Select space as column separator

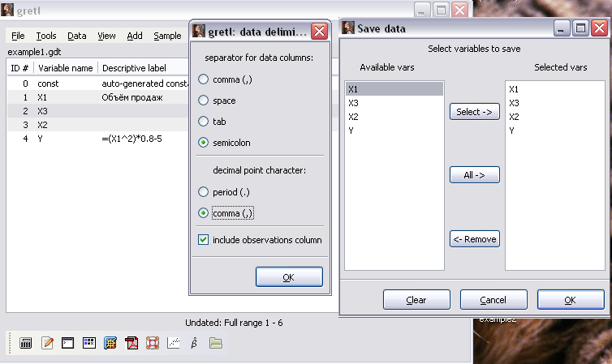pos(204,101)
